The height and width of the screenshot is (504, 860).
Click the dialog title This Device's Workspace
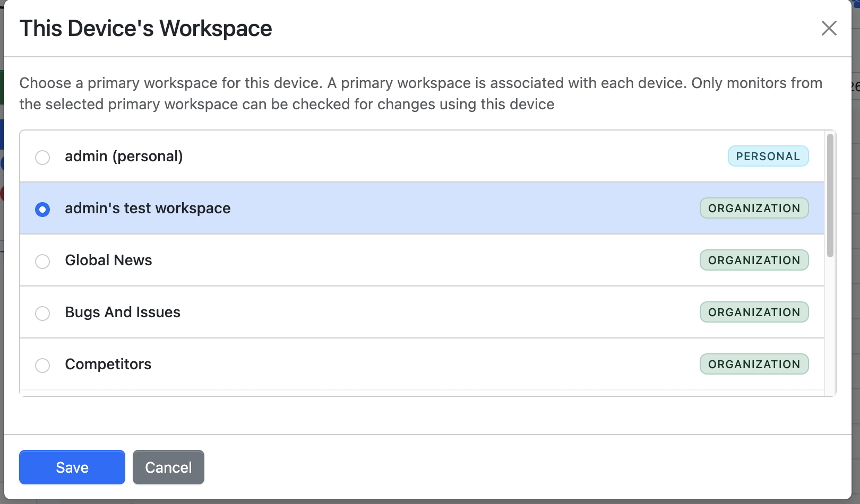145,28
